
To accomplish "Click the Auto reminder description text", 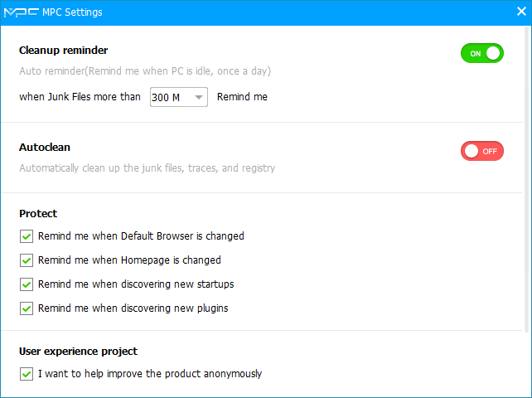I will [145, 71].
